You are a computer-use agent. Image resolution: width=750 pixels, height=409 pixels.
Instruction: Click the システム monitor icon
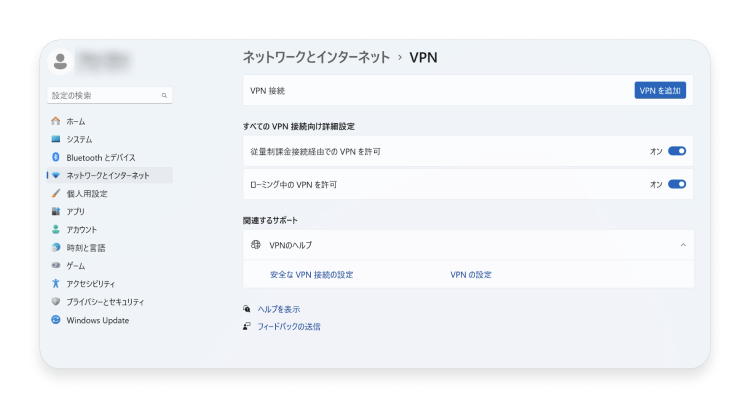pos(55,139)
